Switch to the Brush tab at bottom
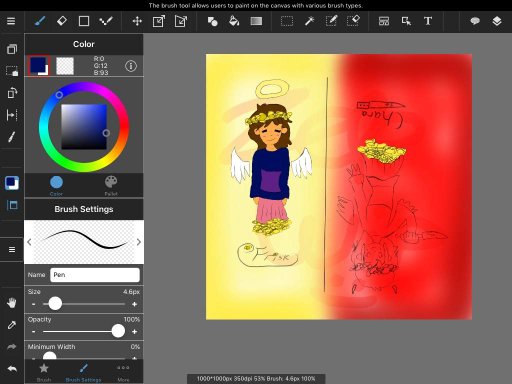The width and height of the screenshot is (512, 384). point(44,372)
